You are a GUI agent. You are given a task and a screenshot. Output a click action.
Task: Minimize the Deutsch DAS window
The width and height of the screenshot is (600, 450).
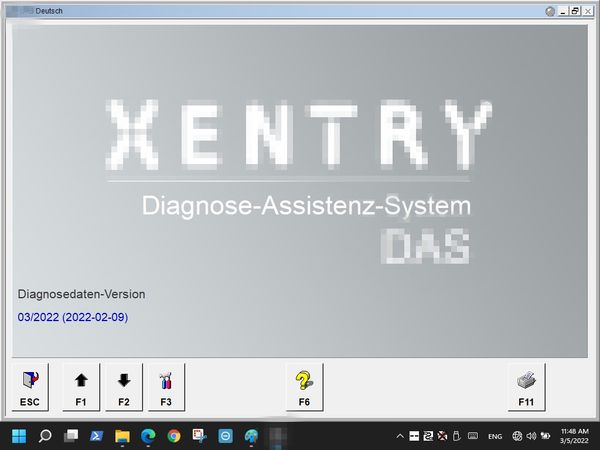[x=562, y=11]
